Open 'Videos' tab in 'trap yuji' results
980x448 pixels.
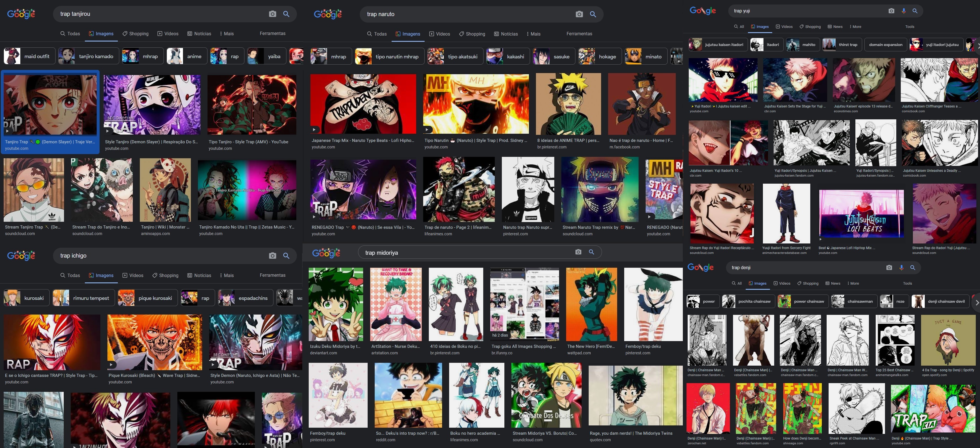(x=784, y=27)
